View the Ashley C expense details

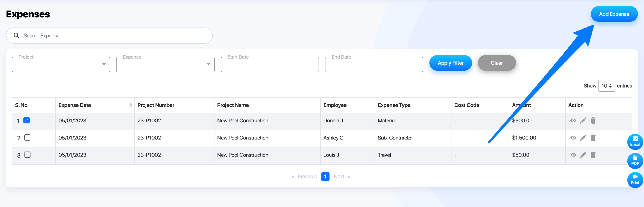tap(573, 138)
